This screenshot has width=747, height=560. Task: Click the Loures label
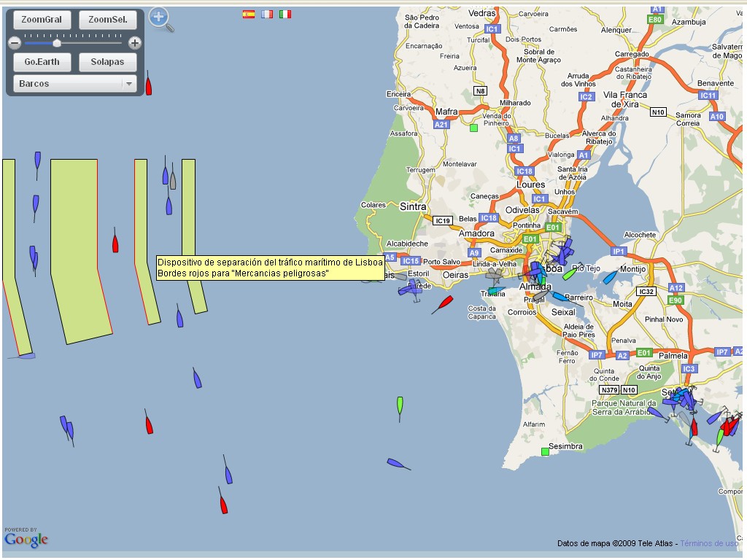click(531, 184)
